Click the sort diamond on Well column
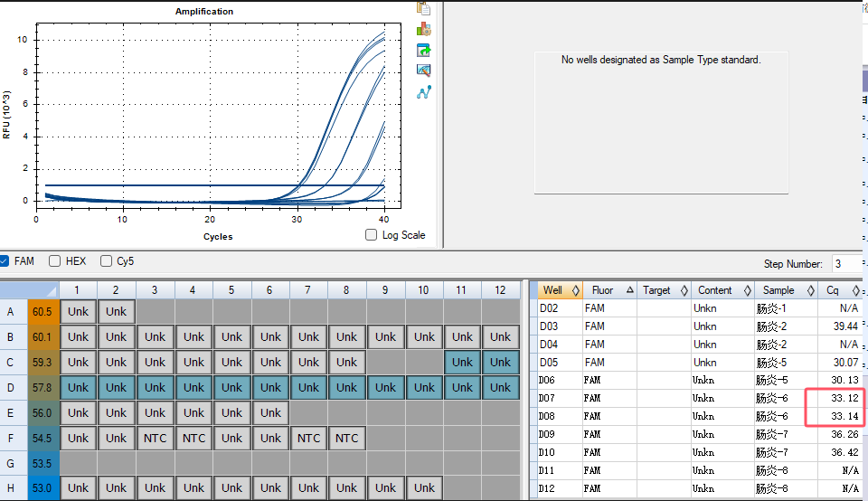868x501 pixels. click(576, 290)
